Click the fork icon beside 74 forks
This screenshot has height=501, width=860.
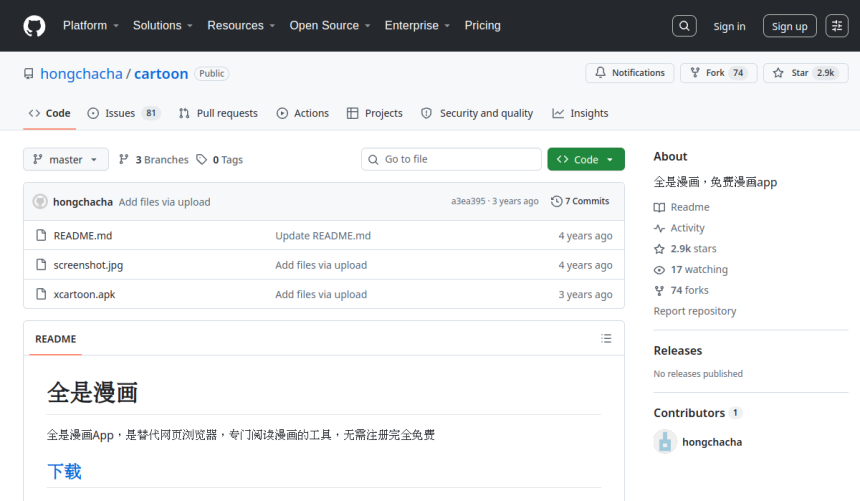(x=659, y=290)
